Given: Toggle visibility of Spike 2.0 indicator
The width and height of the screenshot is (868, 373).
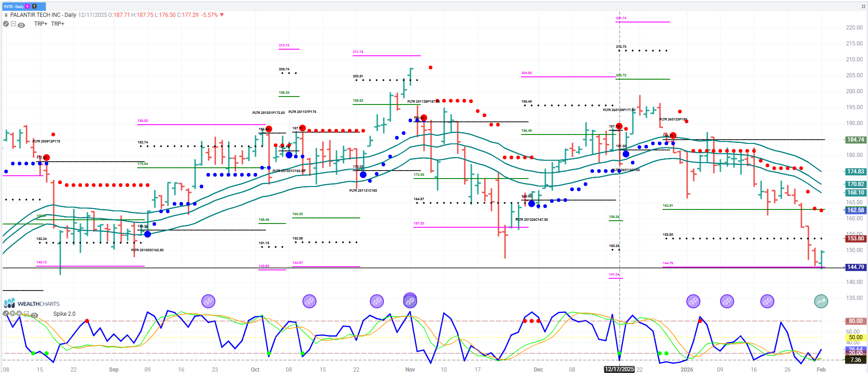Looking at the screenshot, I should tap(34, 315).
